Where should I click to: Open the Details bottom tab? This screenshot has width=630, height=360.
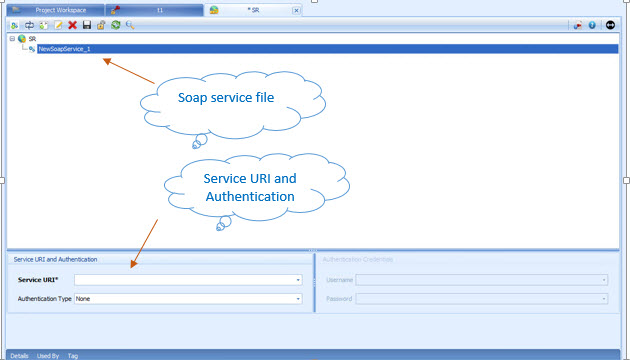19,356
